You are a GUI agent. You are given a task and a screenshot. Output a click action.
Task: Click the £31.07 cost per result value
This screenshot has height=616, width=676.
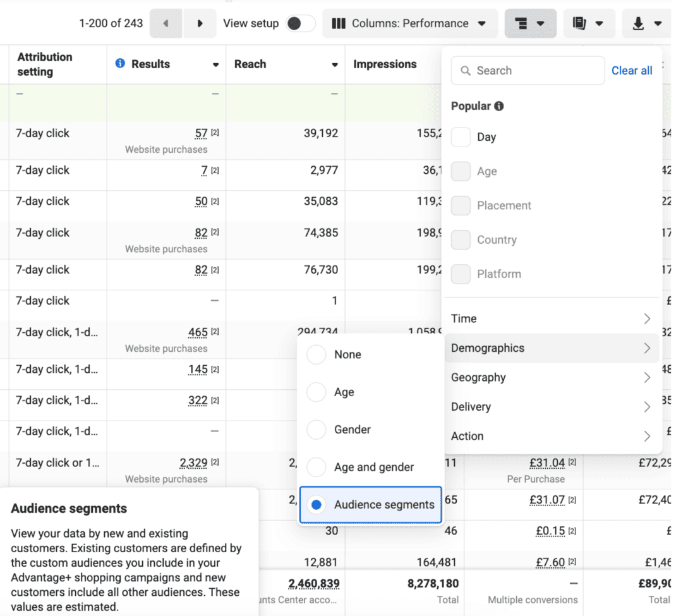pyautogui.click(x=547, y=500)
